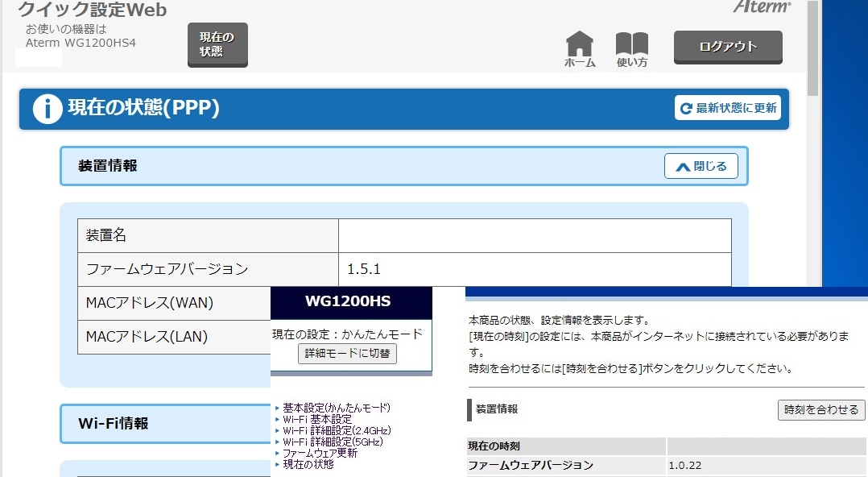Open ファームウェア更新 menu link

point(320,453)
